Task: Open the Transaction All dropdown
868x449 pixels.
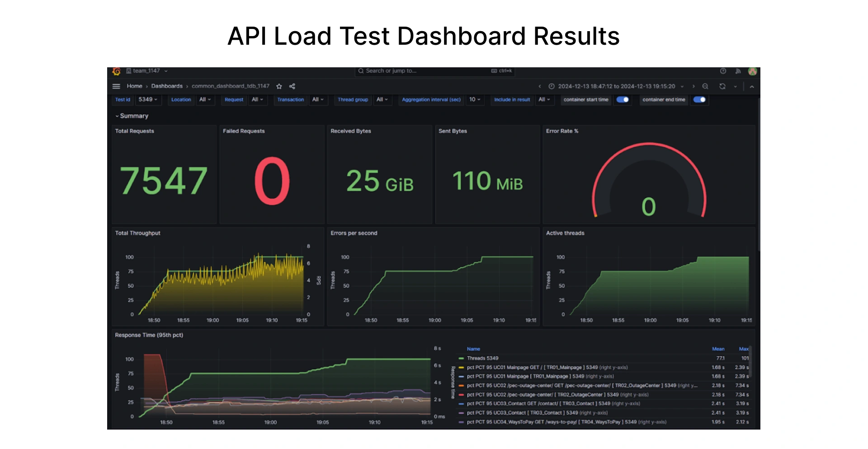Action: coord(318,99)
